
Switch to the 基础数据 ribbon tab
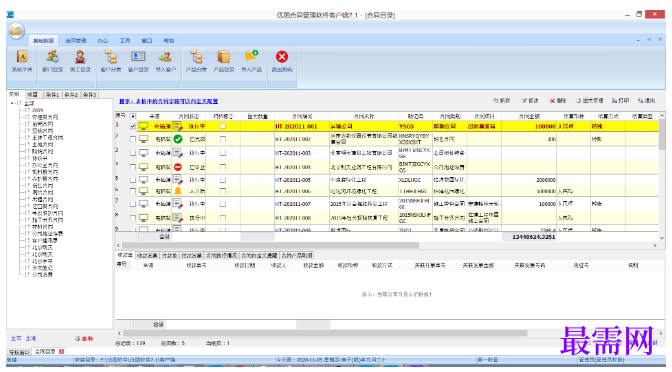point(44,41)
